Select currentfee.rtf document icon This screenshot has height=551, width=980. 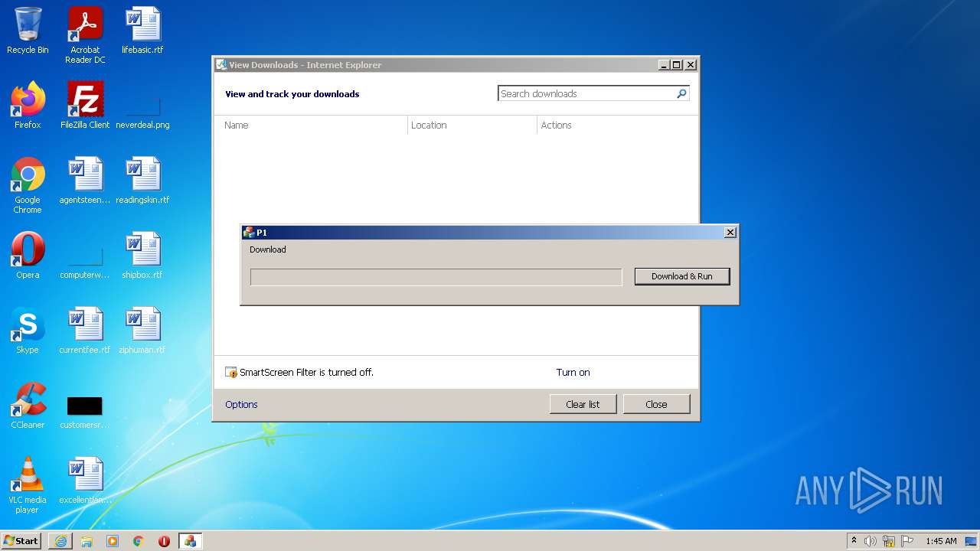click(x=85, y=331)
